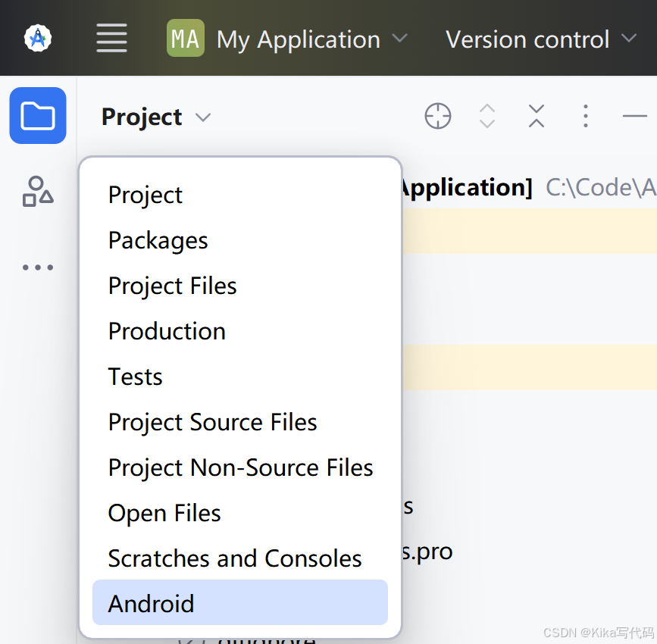Collapse all items in project tree

point(537,116)
